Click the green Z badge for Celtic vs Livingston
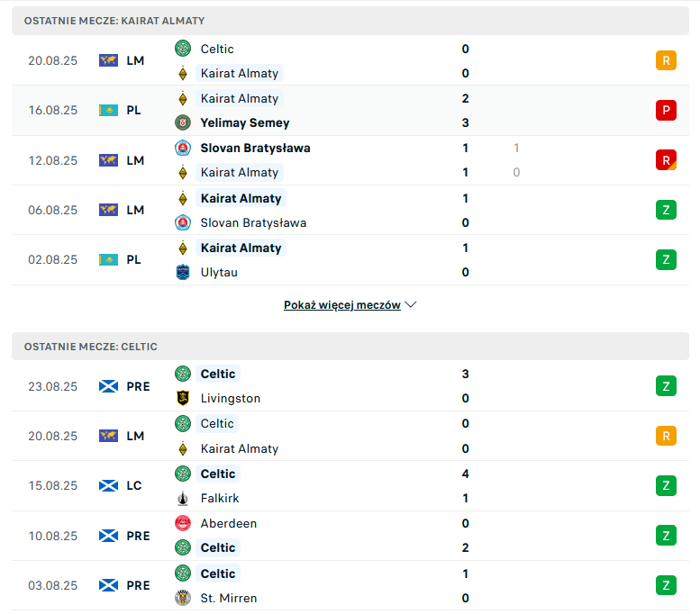Image resolution: width=700 pixels, height=614 pixels. pos(666,386)
